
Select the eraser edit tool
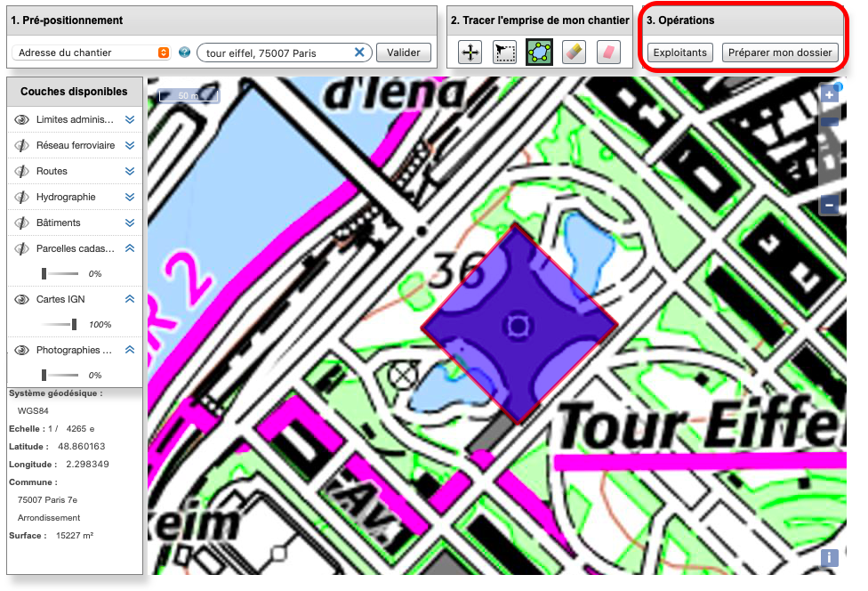(x=574, y=53)
